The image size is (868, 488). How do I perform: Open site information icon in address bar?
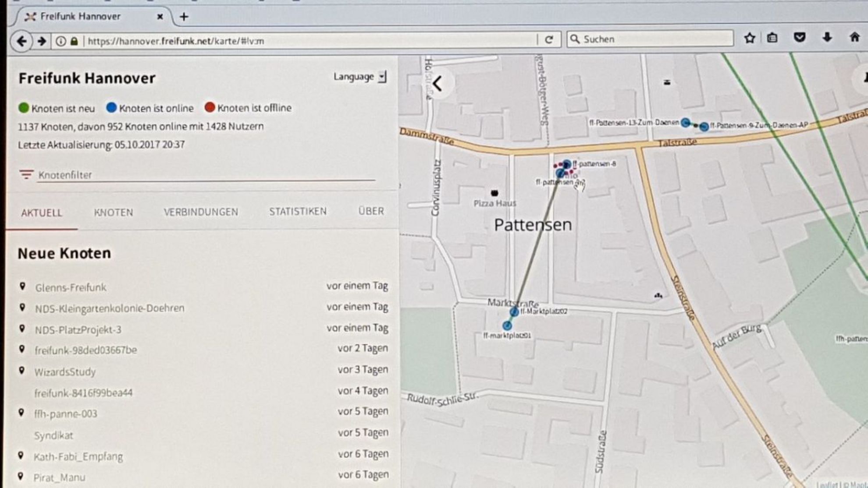pos(61,41)
